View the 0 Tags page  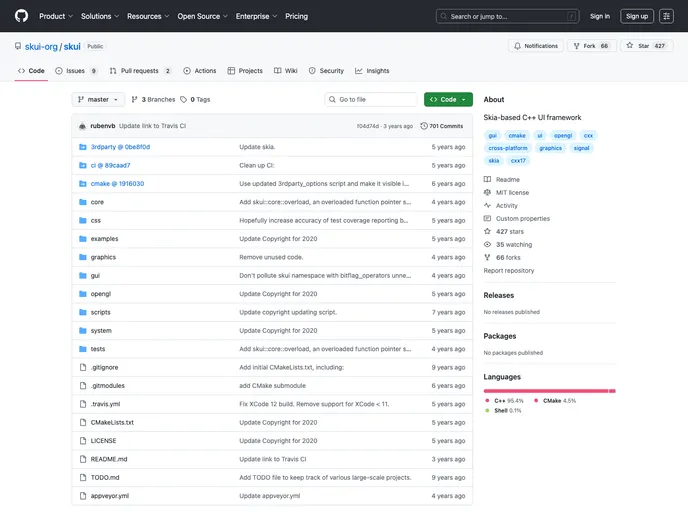coord(198,100)
